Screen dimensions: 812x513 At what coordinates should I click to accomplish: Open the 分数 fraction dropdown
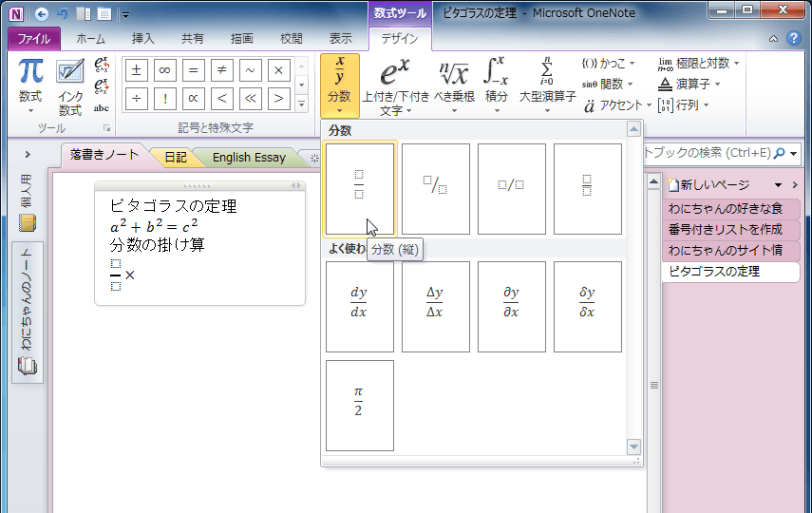tap(340, 85)
